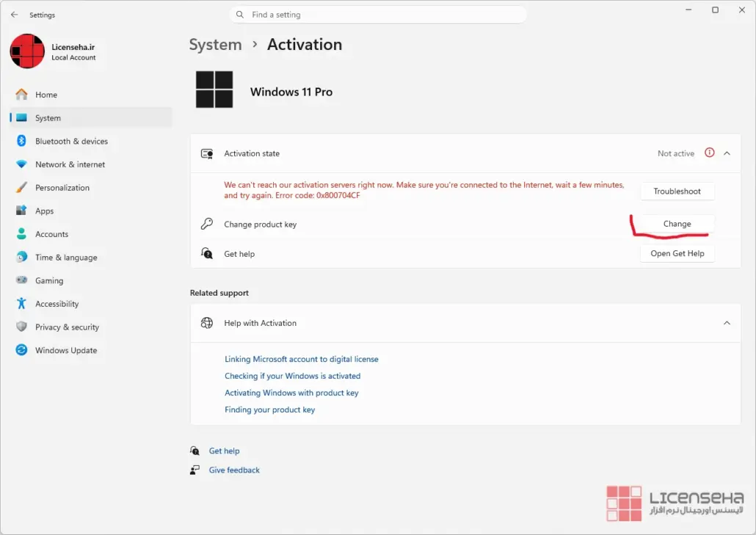Click the error code 0x800704CF message
The height and width of the screenshot is (535, 756).
(x=424, y=190)
